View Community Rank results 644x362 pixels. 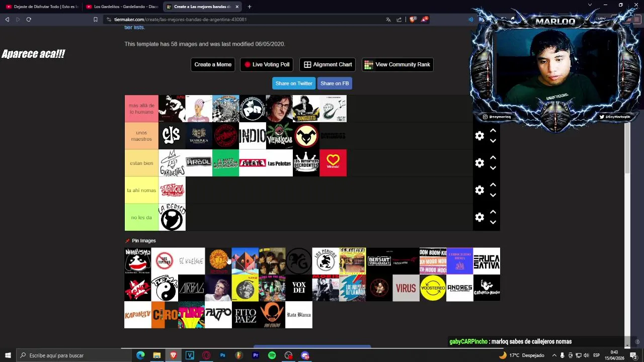coord(397,64)
